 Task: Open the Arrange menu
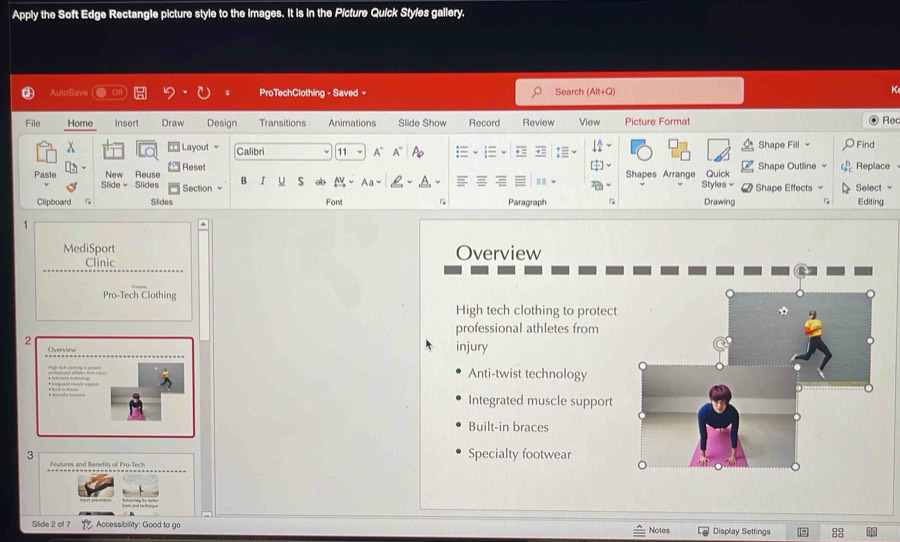click(x=679, y=161)
